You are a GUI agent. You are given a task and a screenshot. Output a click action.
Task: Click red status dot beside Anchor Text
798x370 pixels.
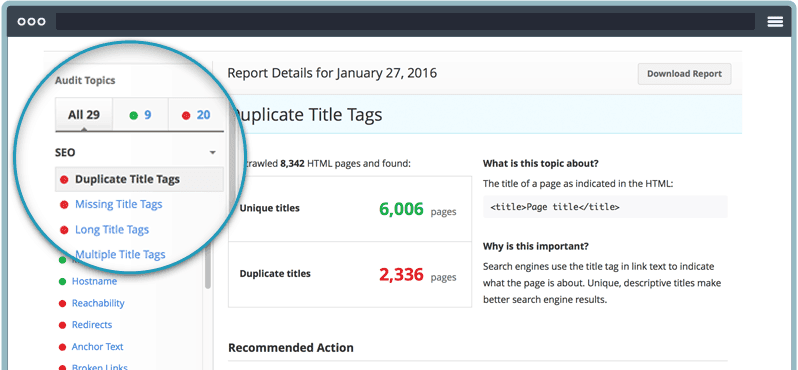click(62, 347)
